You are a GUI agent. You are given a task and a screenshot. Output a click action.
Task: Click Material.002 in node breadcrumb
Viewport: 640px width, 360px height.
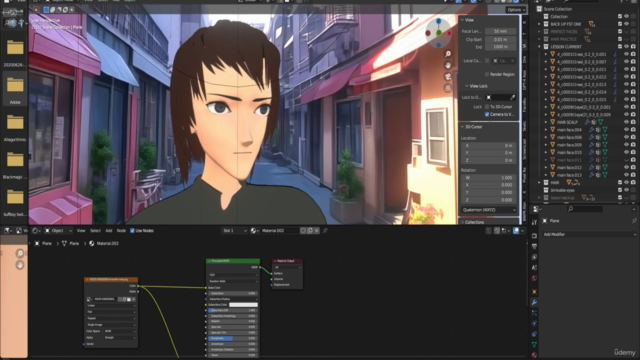coord(107,243)
